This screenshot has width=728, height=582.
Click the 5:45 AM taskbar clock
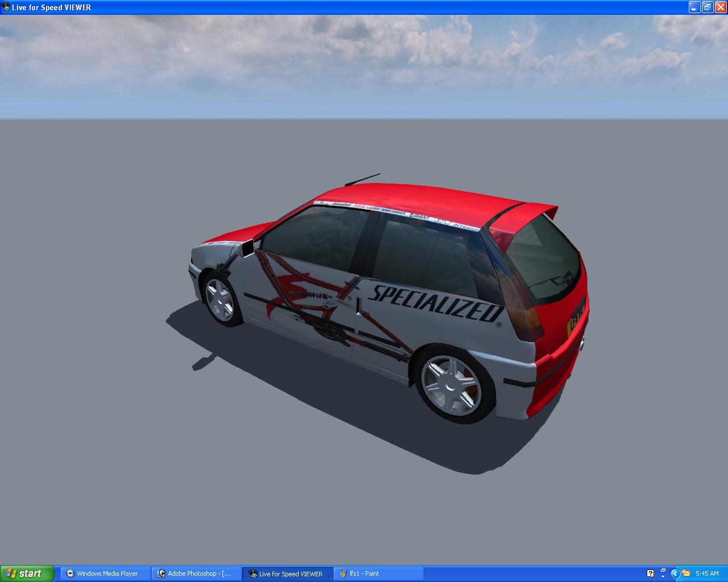(707, 573)
